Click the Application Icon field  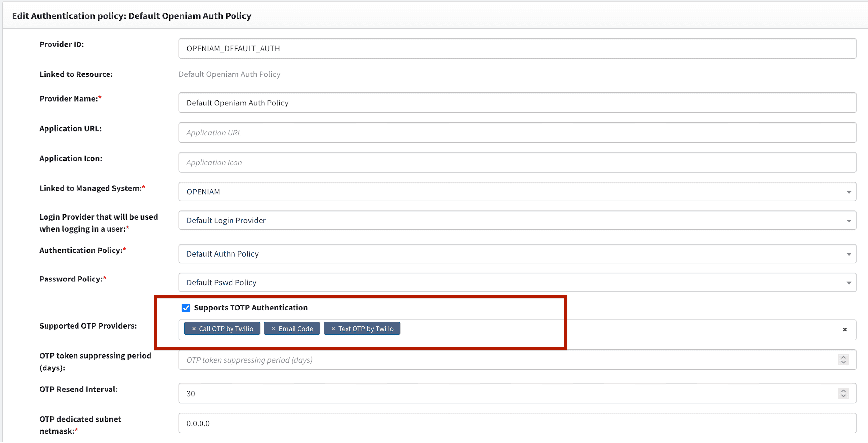click(x=517, y=163)
